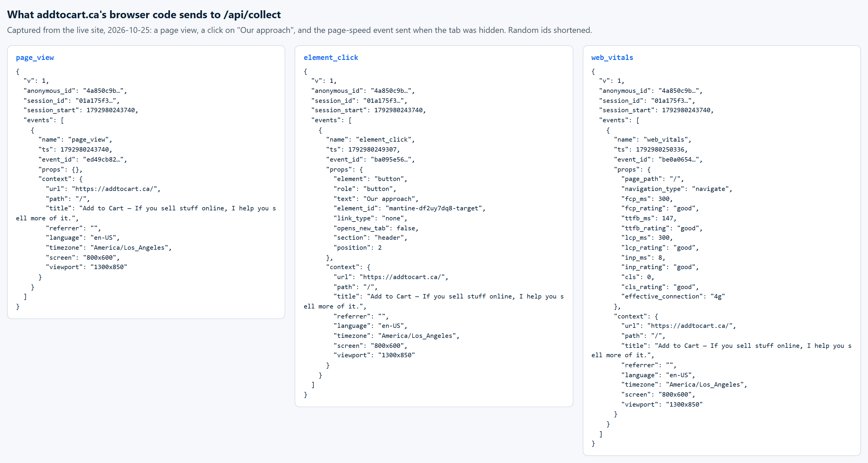Click the anonymous_id line in page_view card
The height and width of the screenshot is (463, 868).
(75, 90)
